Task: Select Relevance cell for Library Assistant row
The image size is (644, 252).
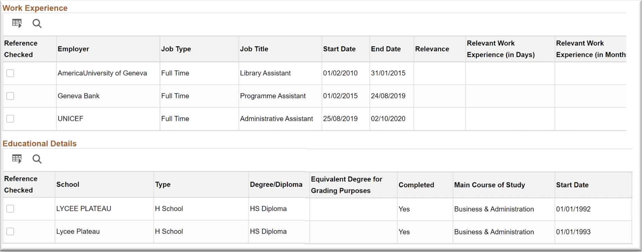Action: [439, 73]
